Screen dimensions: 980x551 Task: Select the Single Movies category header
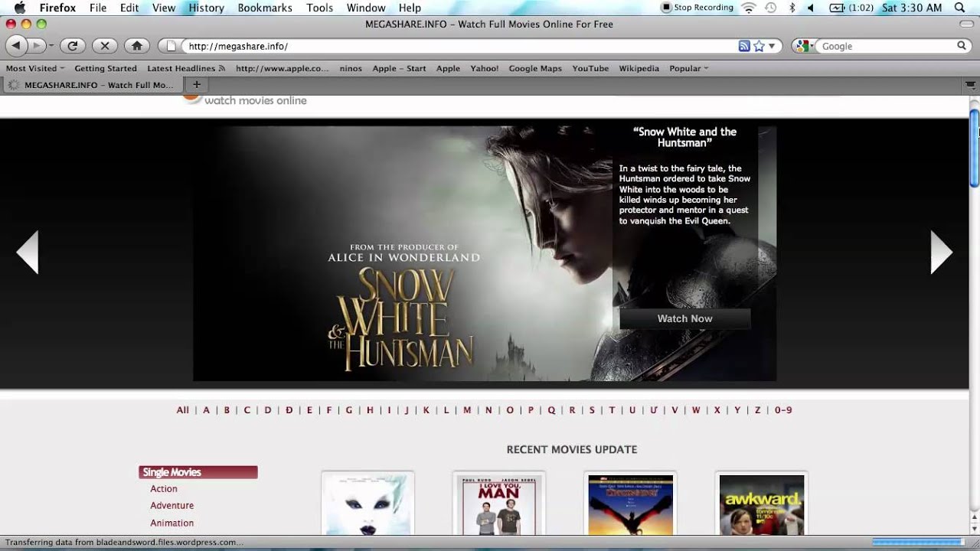click(198, 472)
